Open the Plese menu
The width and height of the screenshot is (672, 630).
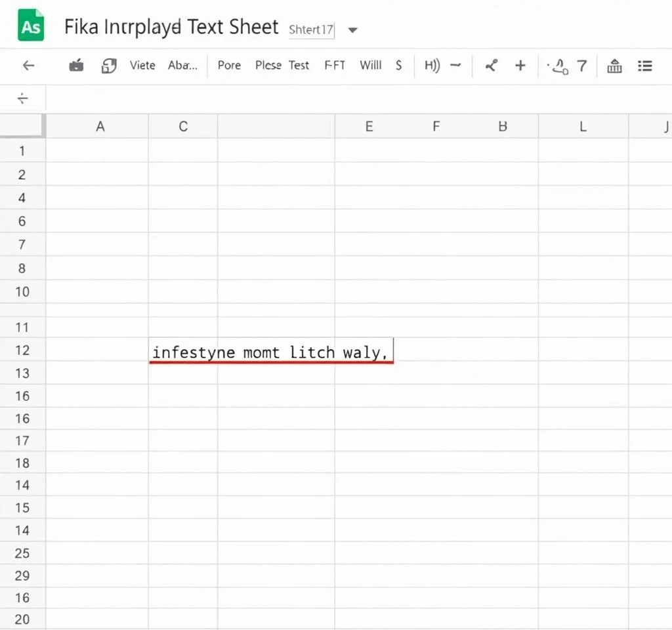tap(268, 65)
